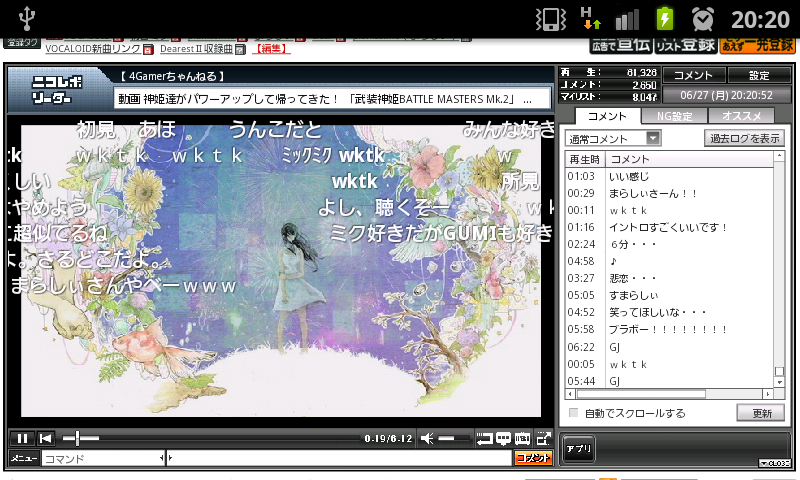Select comment row 6分・・・
Image resolution: width=800 pixels, height=480 pixels.
(669, 244)
